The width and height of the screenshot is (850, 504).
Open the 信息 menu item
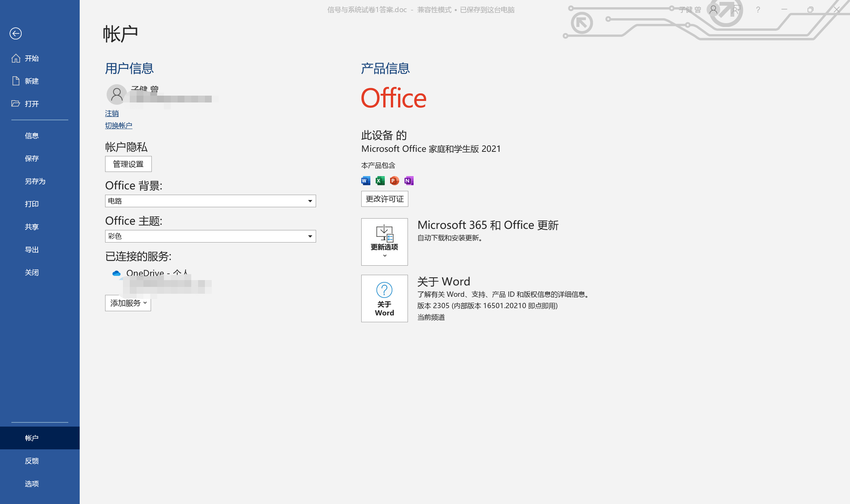tap(32, 136)
